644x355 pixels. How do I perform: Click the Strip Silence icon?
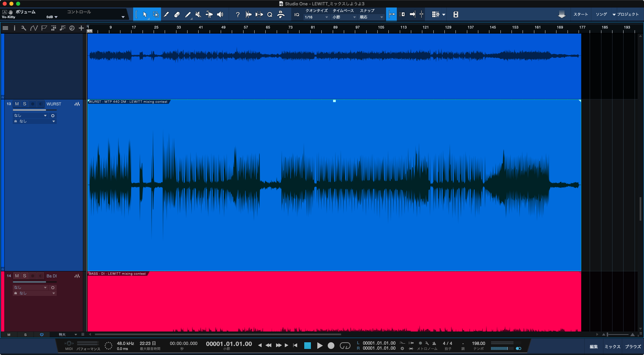(x=259, y=14)
